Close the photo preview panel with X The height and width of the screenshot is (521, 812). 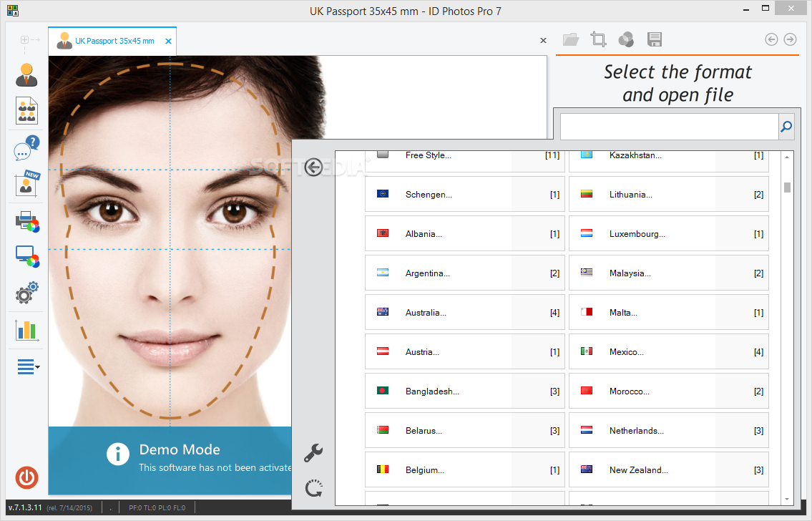[543, 40]
